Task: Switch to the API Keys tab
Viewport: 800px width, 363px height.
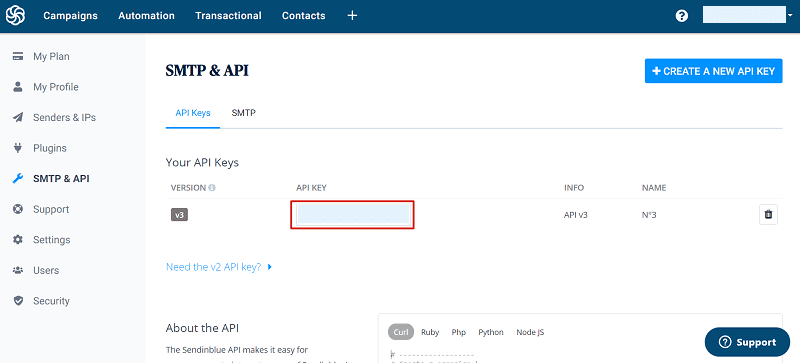Action: [193, 113]
